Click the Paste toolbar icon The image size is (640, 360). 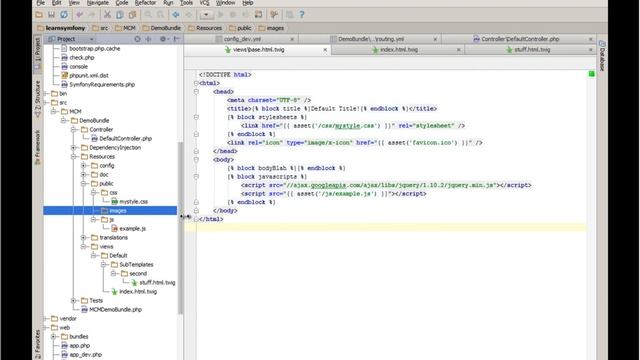(x=132, y=15)
